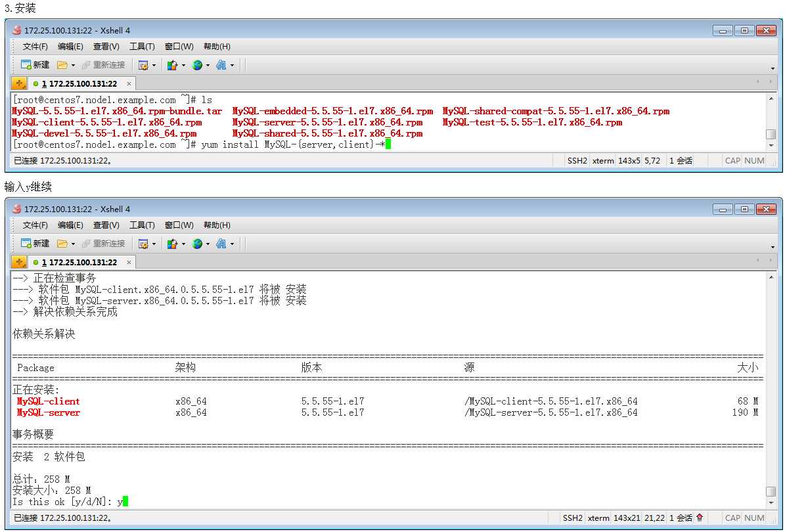The height and width of the screenshot is (532, 785).
Task: Open color scheme dropdown arrow in top window
Action: [183, 65]
